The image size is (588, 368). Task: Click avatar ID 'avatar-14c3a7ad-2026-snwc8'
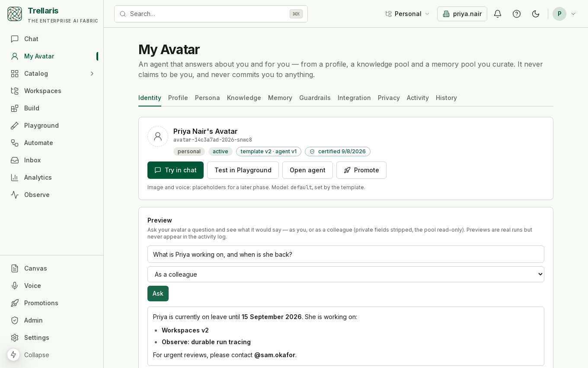click(x=213, y=140)
